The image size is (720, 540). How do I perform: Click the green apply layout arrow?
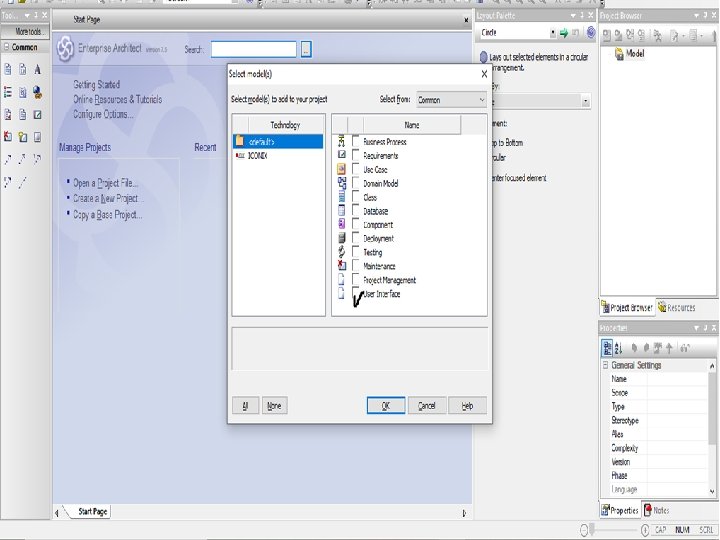click(x=564, y=33)
